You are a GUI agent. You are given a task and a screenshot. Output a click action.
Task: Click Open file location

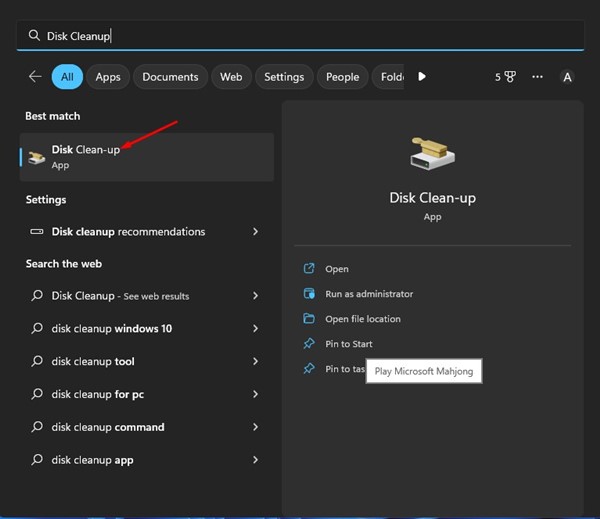(x=362, y=319)
